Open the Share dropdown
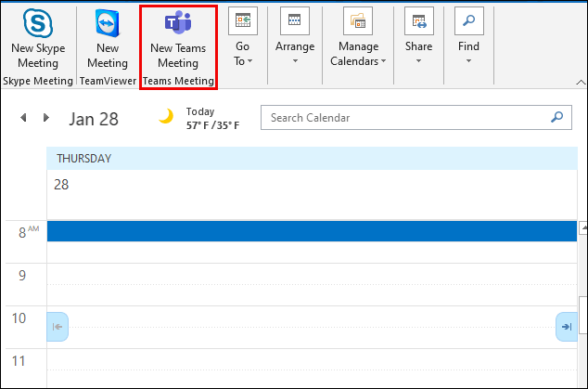This screenshot has width=588, height=389. (418, 37)
